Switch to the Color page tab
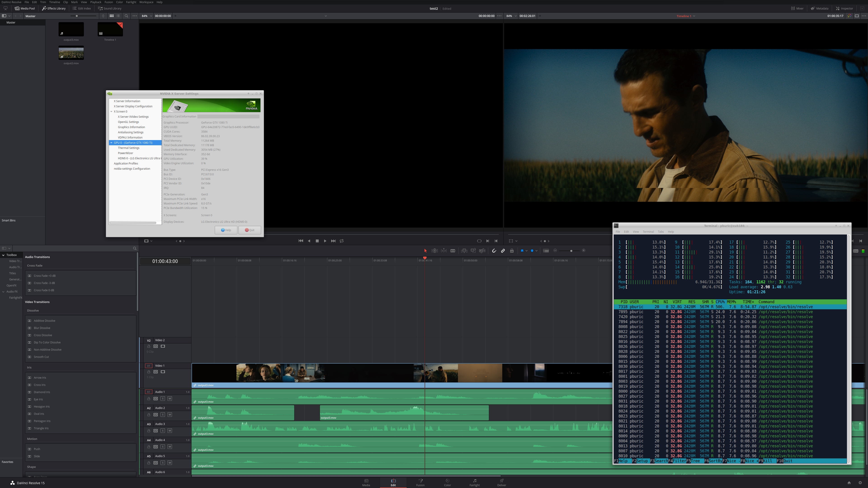 (x=447, y=482)
